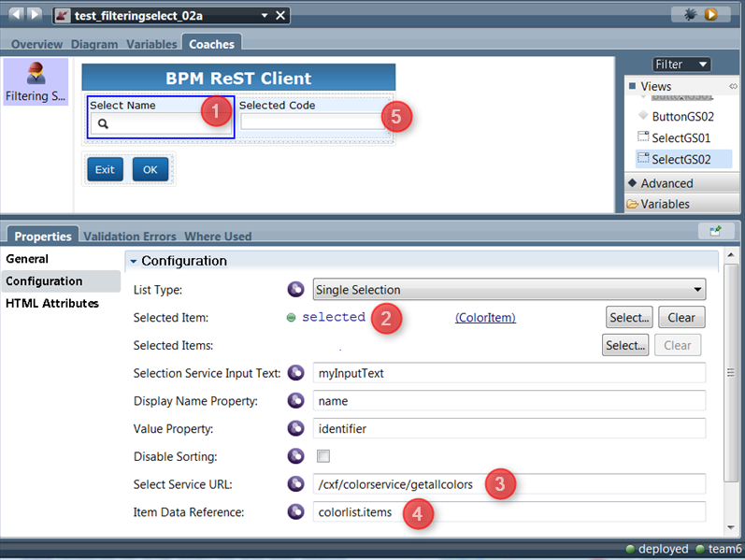Click the Item Data Reference field
The height and width of the screenshot is (560, 745).
pyautogui.click(x=509, y=511)
